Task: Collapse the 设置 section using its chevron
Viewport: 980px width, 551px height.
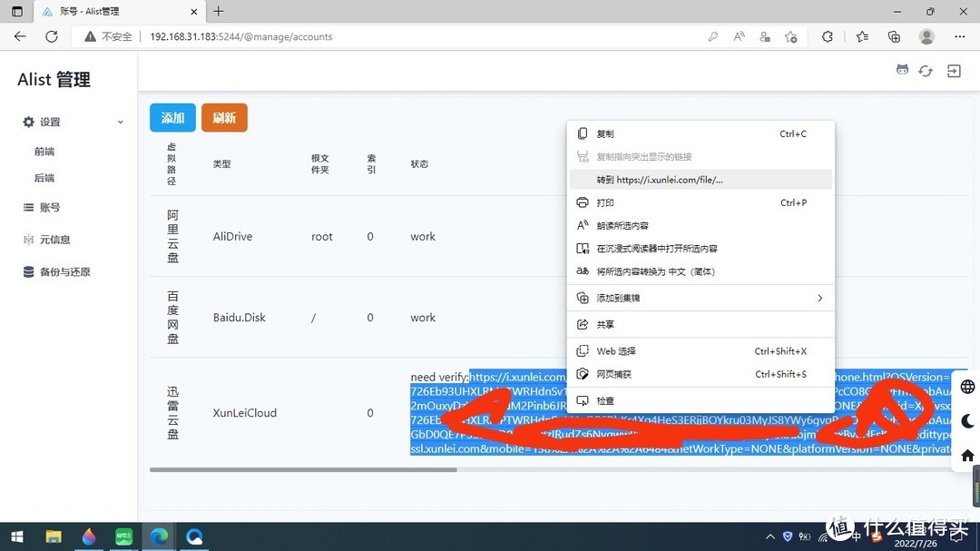Action: (x=120, y=122)
